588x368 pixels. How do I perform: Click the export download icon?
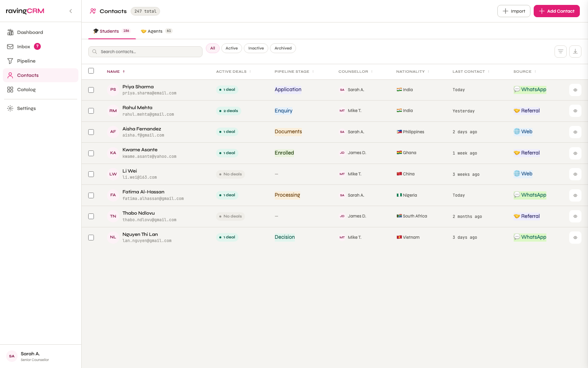575,51
